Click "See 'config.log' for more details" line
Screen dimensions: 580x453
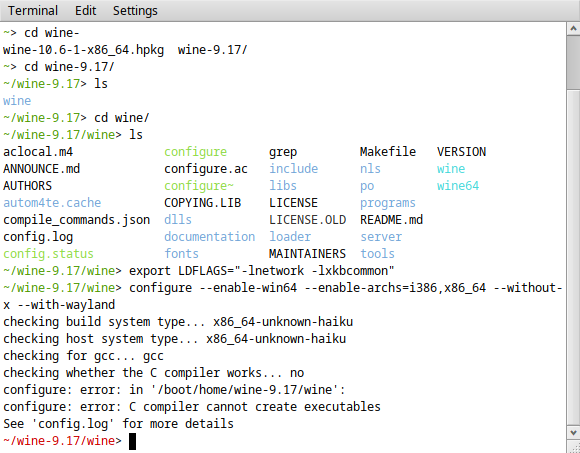(118, 424)
